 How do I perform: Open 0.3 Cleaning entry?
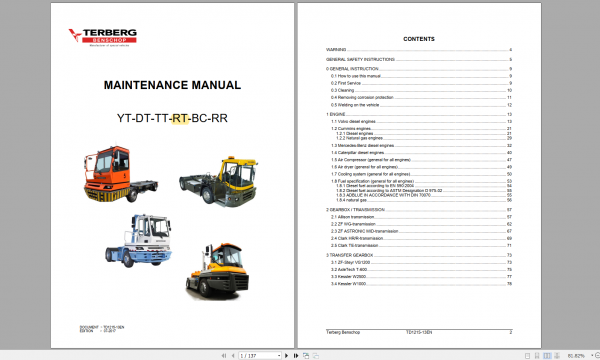421,90
